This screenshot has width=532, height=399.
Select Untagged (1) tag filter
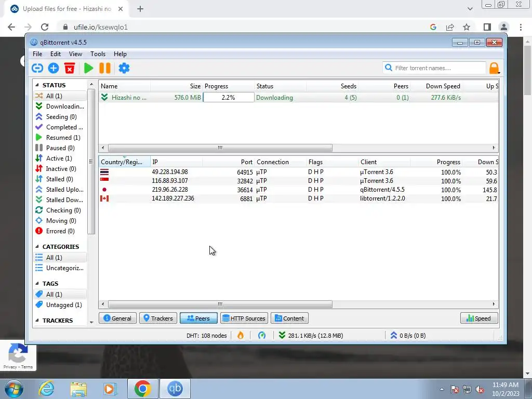[x=60, y=304]
